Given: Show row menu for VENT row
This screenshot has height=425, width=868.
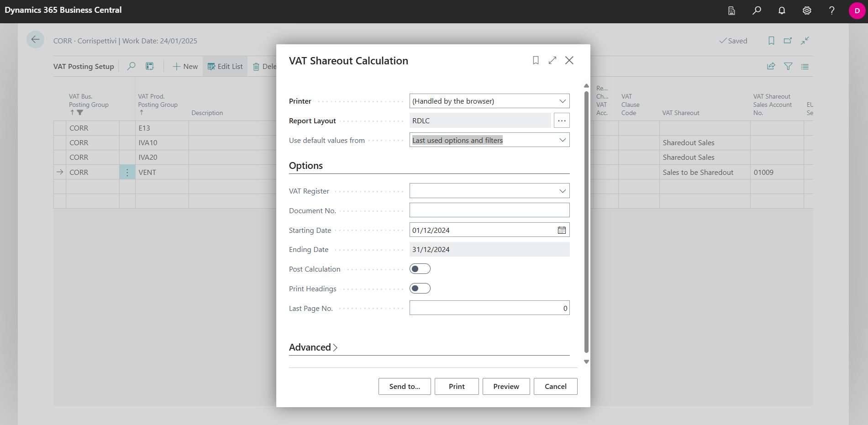Looking at the screenshot, I should (x=127, y=172).
